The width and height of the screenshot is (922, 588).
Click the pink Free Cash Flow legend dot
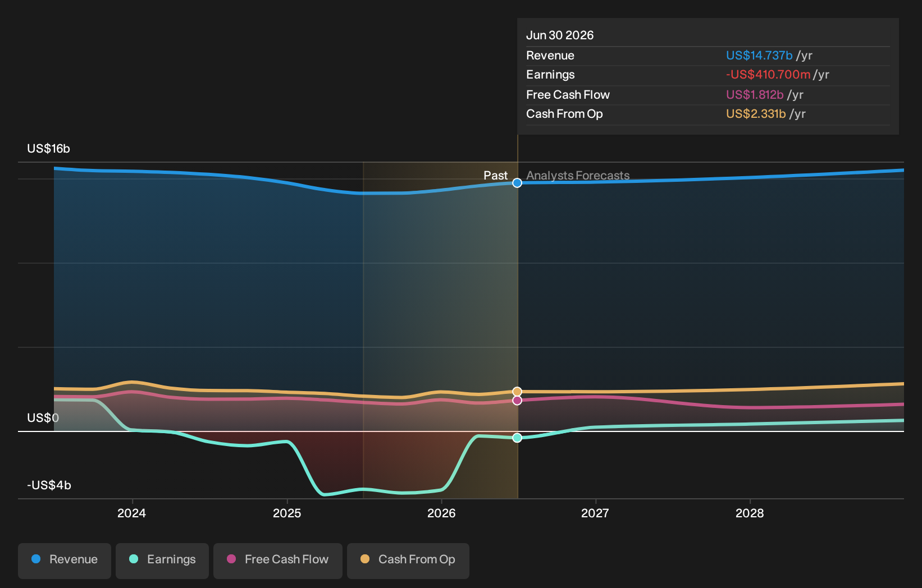231,559
